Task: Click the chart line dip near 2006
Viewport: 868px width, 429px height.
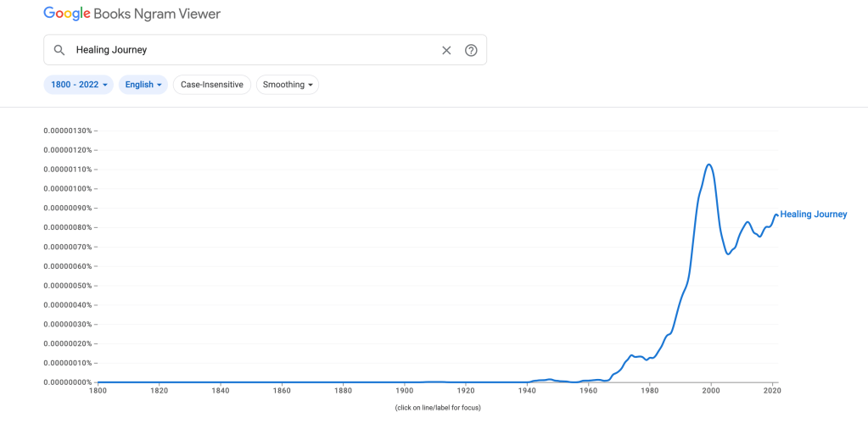Action: click(728, 253)
